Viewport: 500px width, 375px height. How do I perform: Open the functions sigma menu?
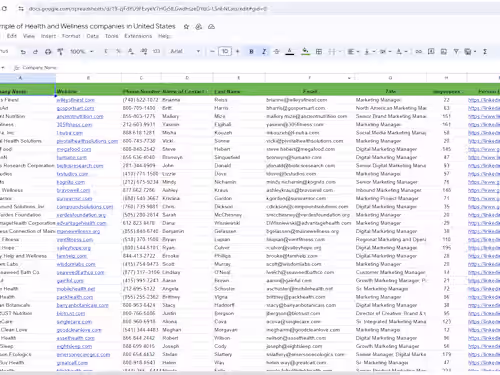(485, 51)
